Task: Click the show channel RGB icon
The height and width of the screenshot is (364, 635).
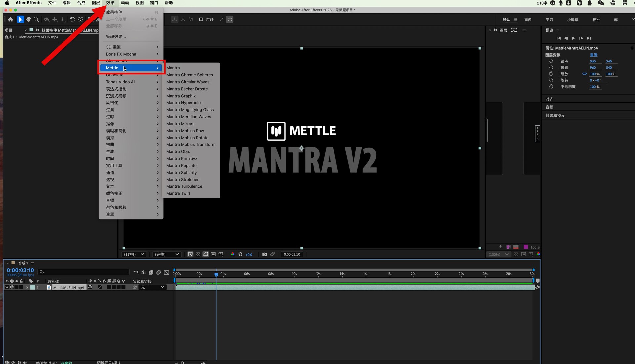Action: [233, 254]
